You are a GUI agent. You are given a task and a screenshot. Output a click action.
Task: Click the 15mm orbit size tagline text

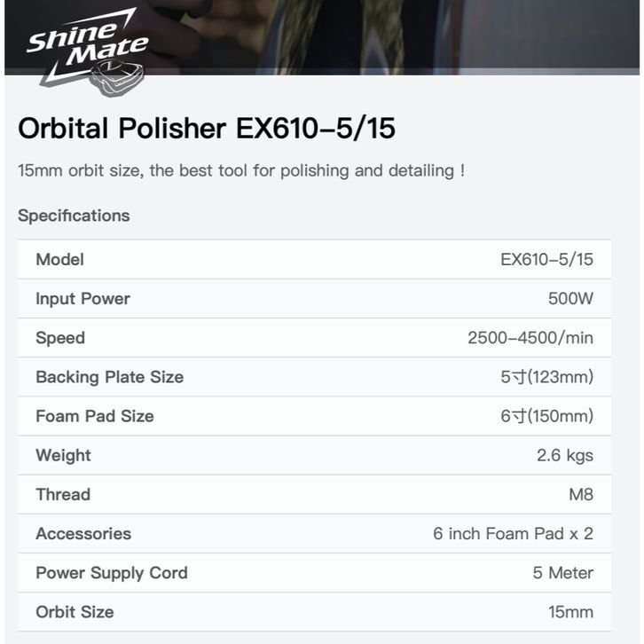pyautogui.click(x=241, y=170)
